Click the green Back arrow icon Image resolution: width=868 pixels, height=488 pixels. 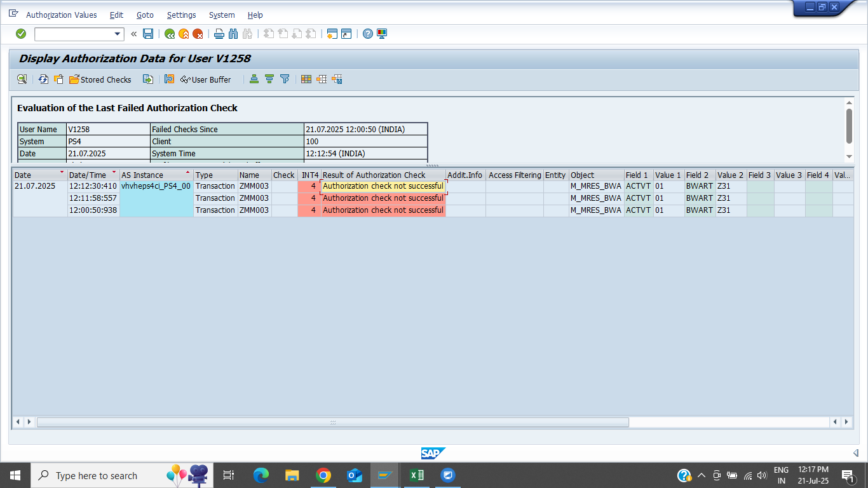pos(170,34)
